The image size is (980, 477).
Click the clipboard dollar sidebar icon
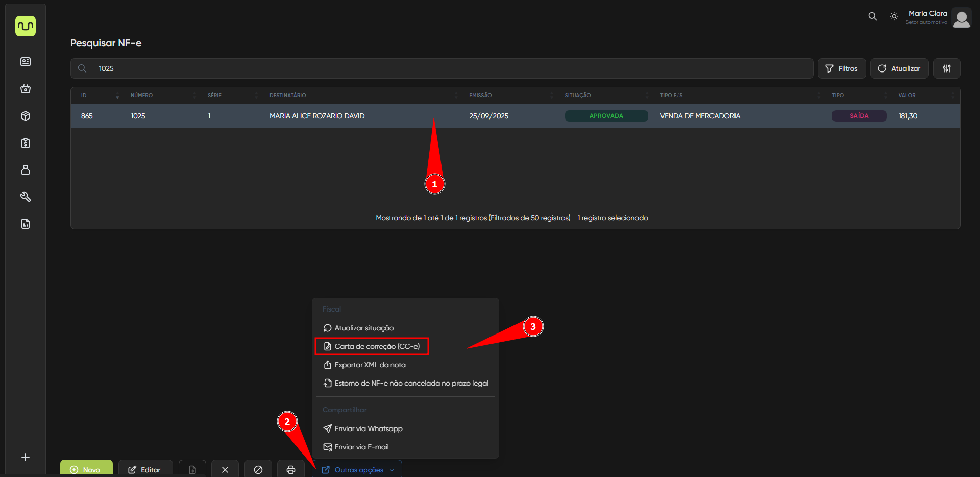26,143
